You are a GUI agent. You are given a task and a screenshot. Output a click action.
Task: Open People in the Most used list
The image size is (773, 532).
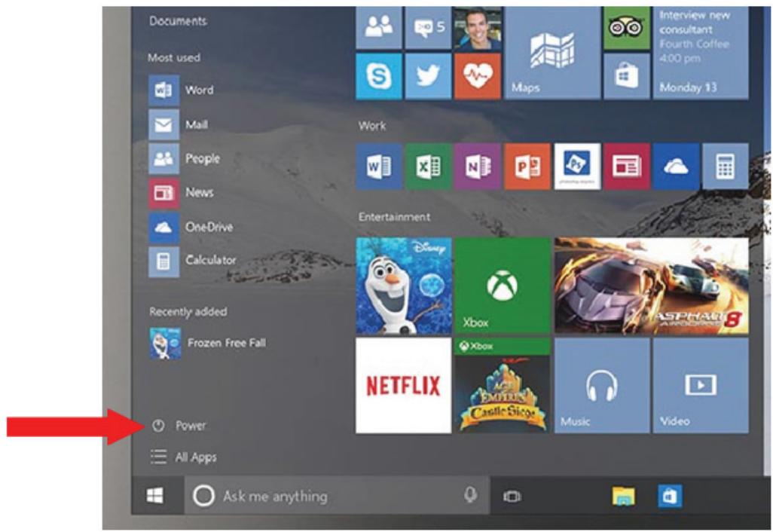185,158
